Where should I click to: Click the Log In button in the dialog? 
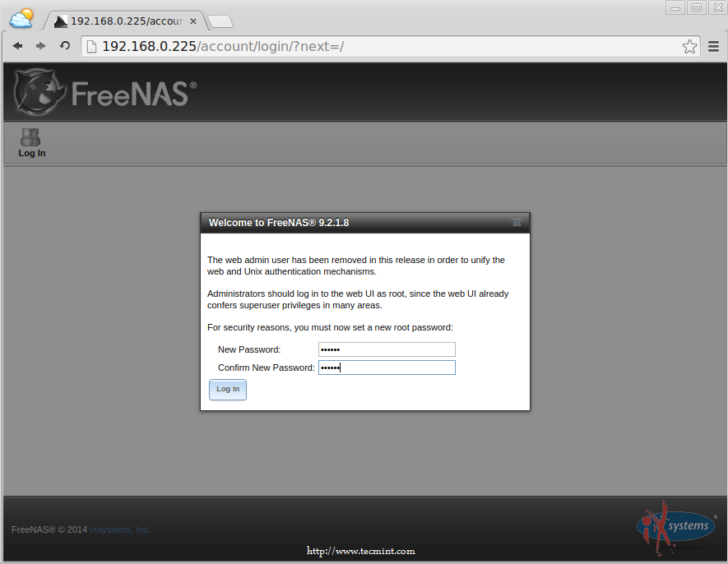click(x=228, y=390)
